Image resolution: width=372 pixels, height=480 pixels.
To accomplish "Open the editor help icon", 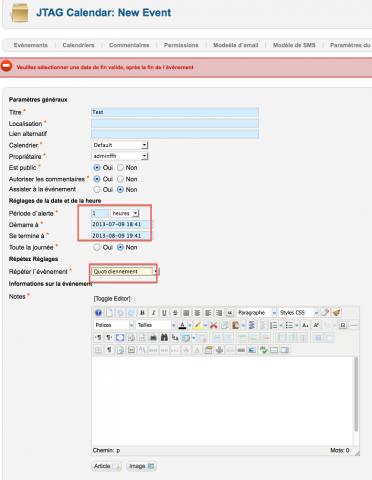I will coord(98,313).
